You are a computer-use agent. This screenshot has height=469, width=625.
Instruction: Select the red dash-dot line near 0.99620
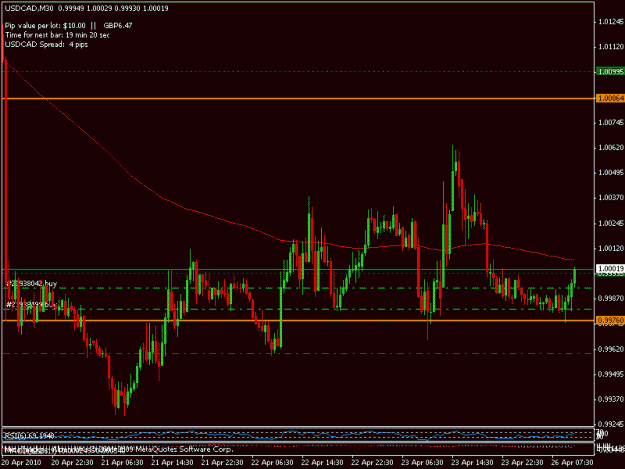point(299,353)
